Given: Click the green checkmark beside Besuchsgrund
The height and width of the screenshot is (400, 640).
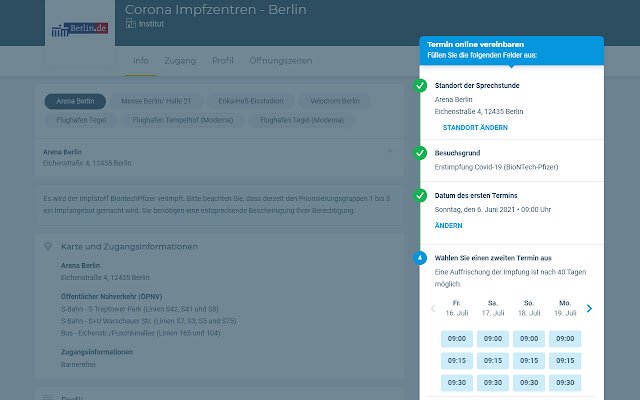Looking at the screenshot, I should click(x=420, y=153).
